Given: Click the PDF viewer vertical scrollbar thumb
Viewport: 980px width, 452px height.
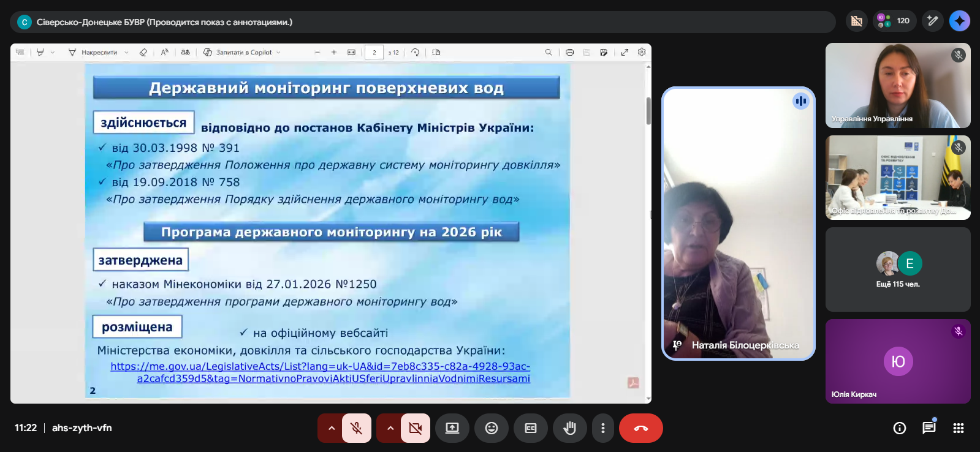Looking at the screenshot, I should pyautogui.click(x=648, y=111).
